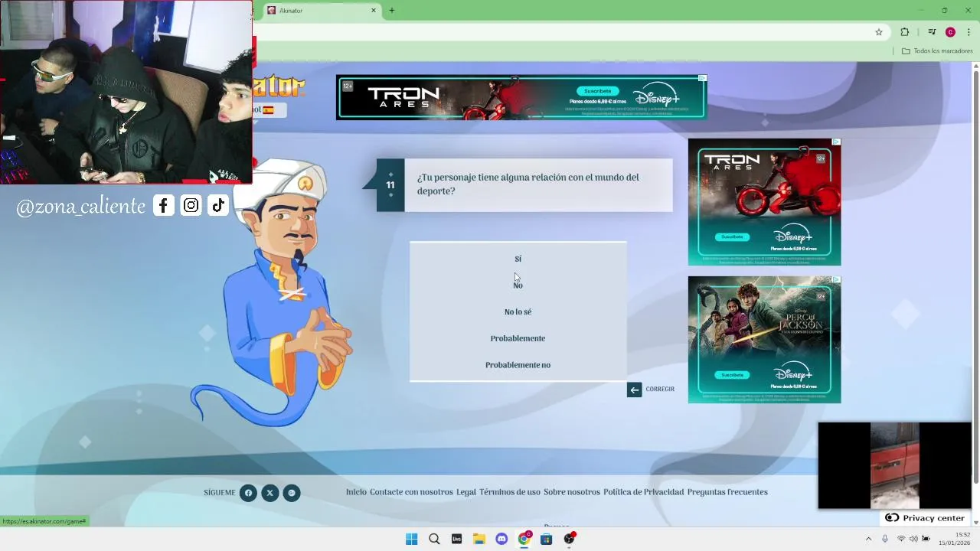This screenshot has height=551, width=980.
Task: Click the Spanish language flag selector
Action: pos(268,110)
